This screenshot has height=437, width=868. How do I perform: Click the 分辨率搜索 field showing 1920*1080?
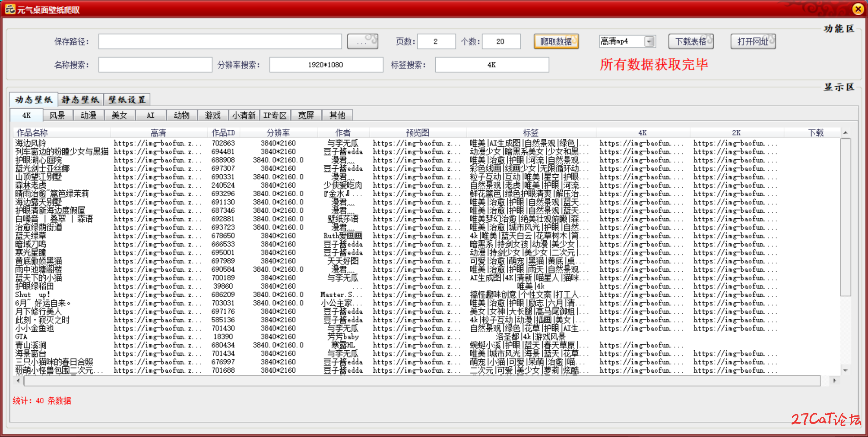coord(326,65)
